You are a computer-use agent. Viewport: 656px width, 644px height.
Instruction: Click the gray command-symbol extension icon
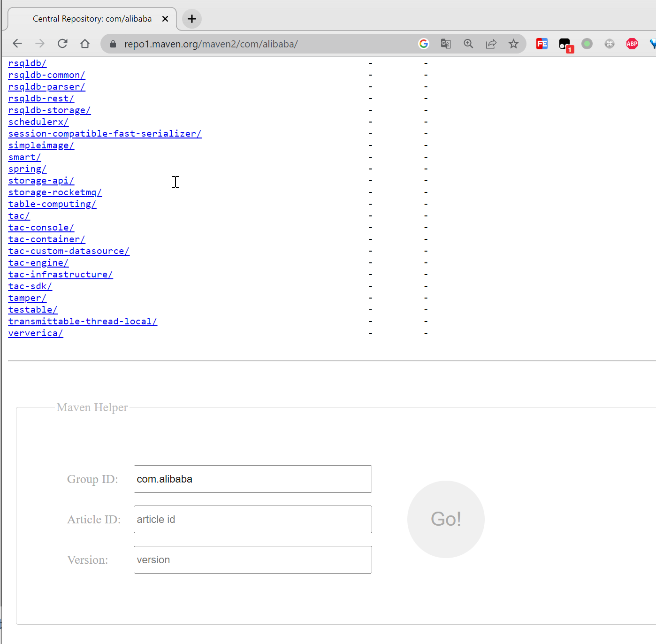coord(610,44)
